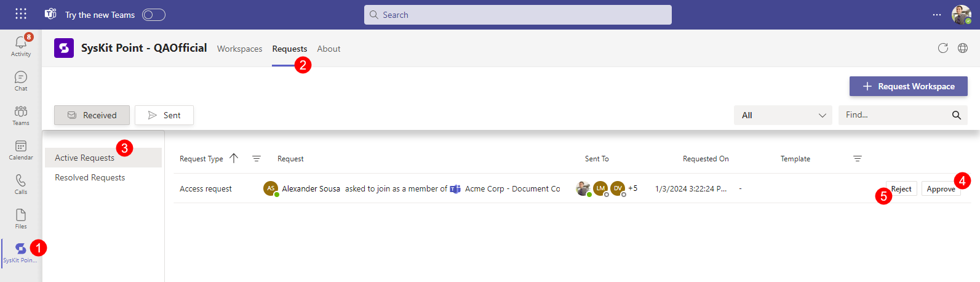Open the app launcher grid icon
Screen dimensions: 980x282
point(21,14)
